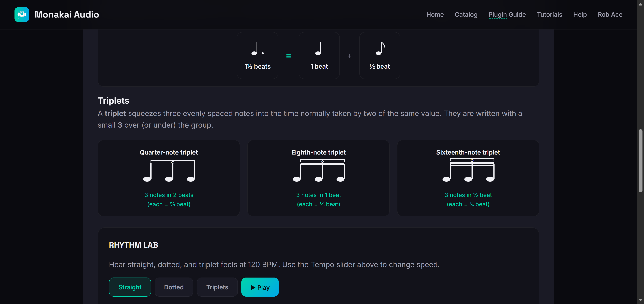This screenshot has width=644, height=304.
Task: Click the sixteenth-note triplet notation graphic
Action: point(468,170)
